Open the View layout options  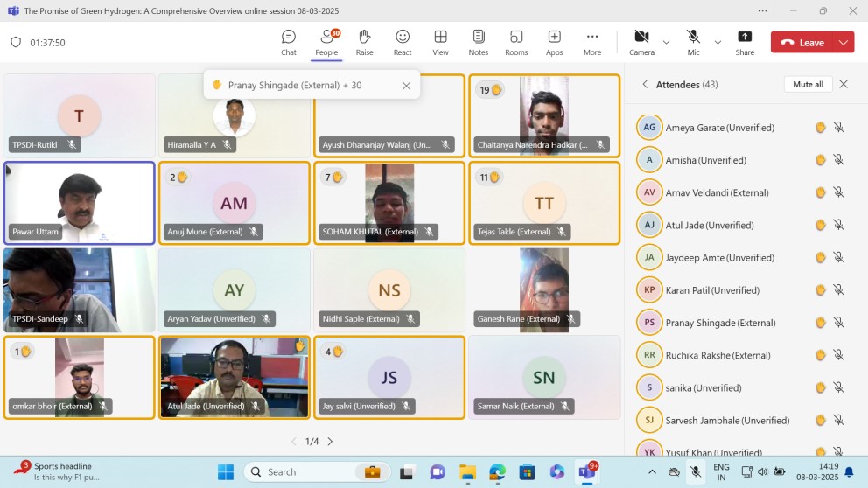pyautogui.click(x=440, y=42)
